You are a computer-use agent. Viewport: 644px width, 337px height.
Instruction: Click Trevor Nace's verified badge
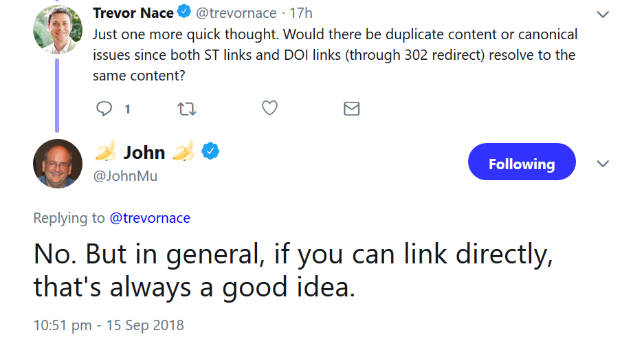click(184, 12)
